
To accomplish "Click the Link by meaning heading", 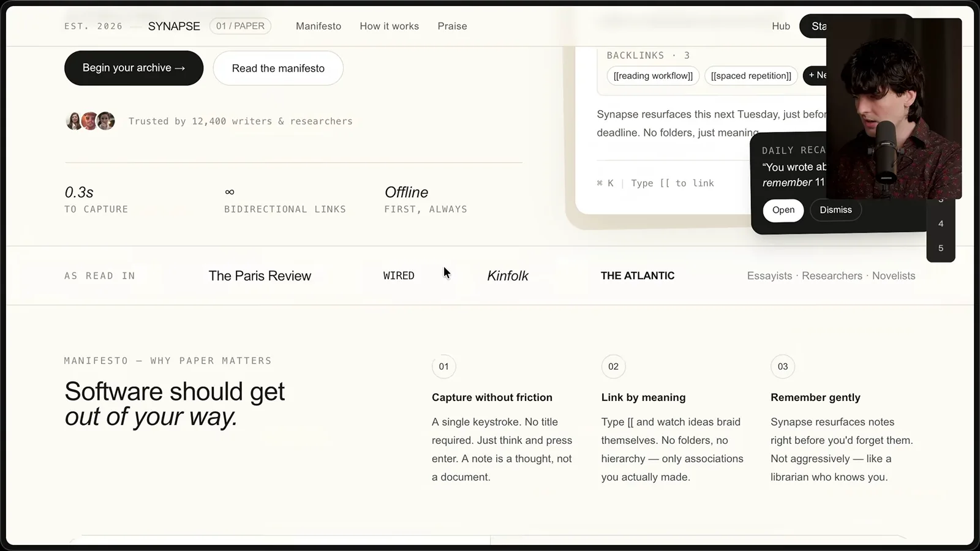I will (x=643, y=397).
